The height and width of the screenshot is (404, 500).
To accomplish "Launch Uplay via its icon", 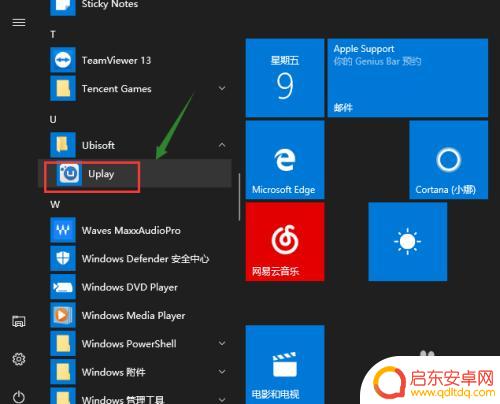I will point(69,174).
